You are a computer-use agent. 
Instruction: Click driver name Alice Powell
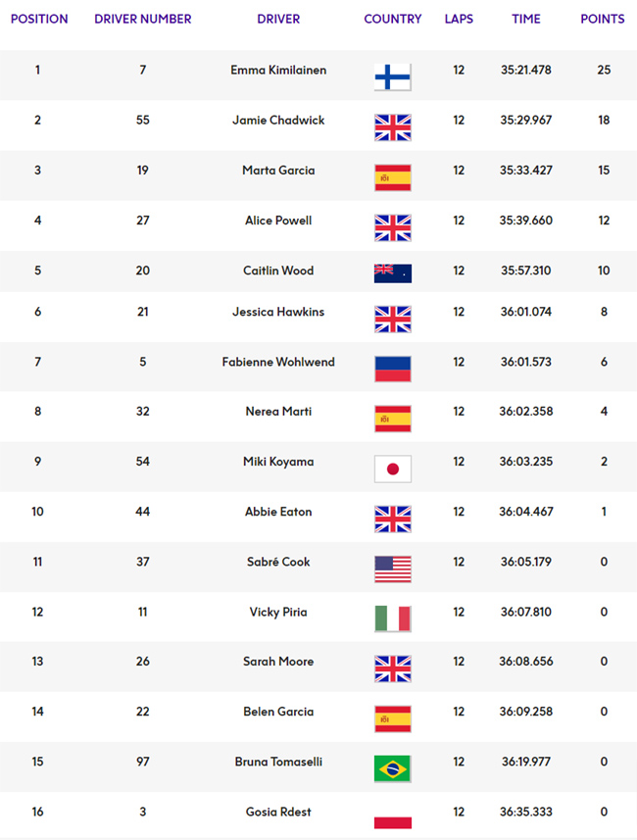[278, 221]
